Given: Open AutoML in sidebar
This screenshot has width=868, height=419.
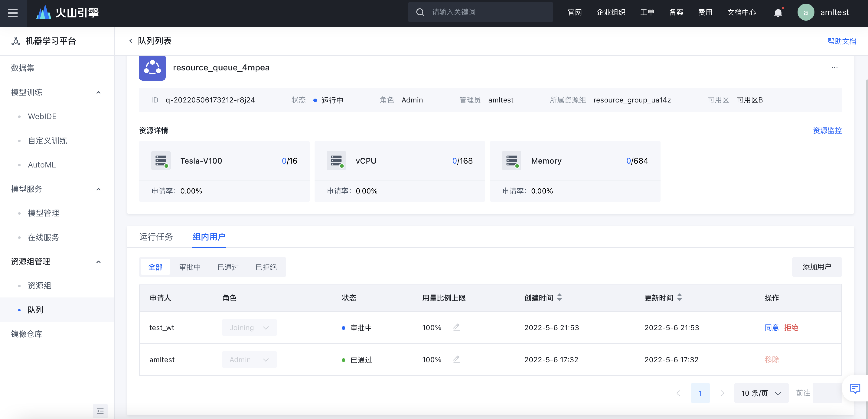Looking at the screenshot, I should pos(42,165).
